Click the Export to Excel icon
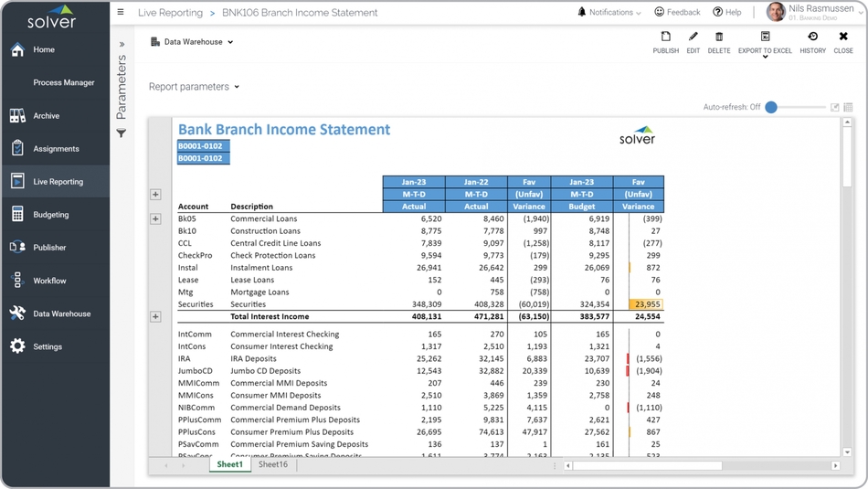Image resolution: width=868 pixels, height=489 pixels. coord(765,37)
